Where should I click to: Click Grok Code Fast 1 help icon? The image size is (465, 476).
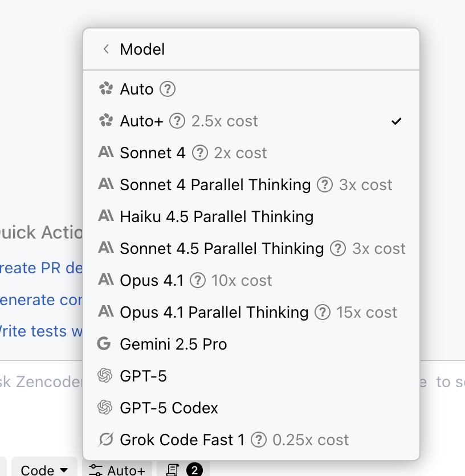[x=259, y=440]
